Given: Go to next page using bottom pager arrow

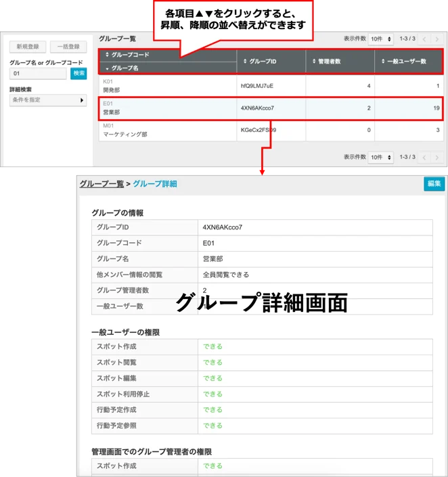Looking at the screenshot, I should [437, 157].
